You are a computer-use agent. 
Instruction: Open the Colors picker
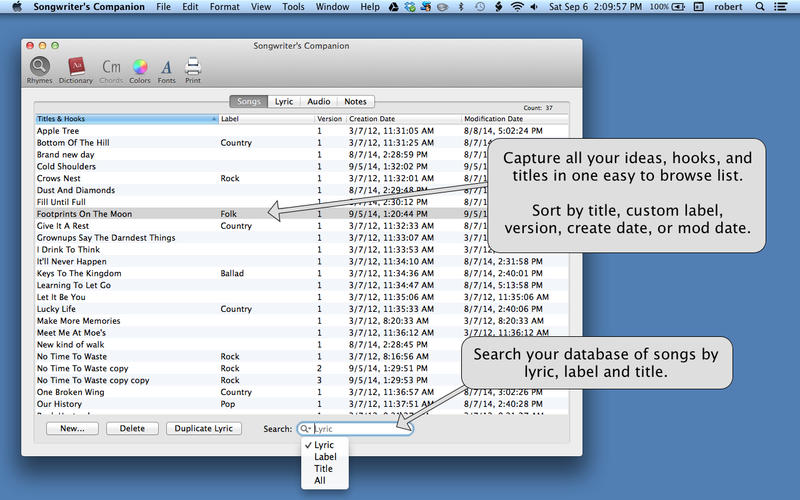pyautogui.click(x=140, y=68)
